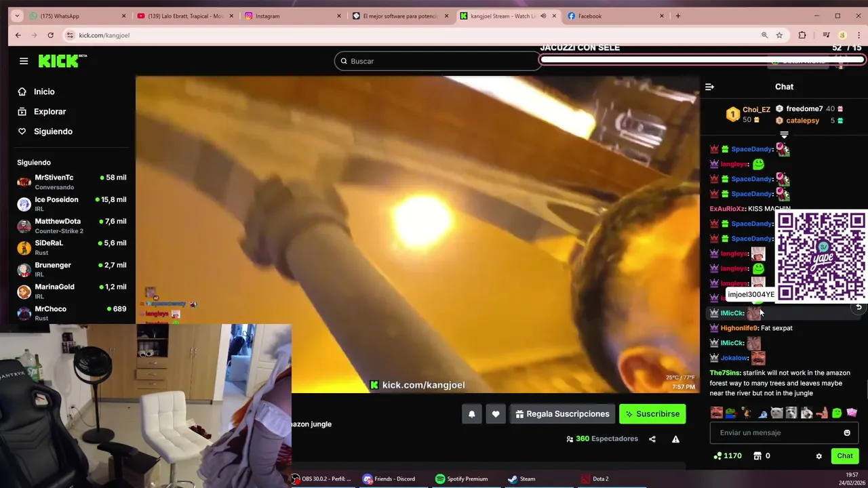Share the stream via share icon
The width and height of the screenshot is (868, 488).
652,439
